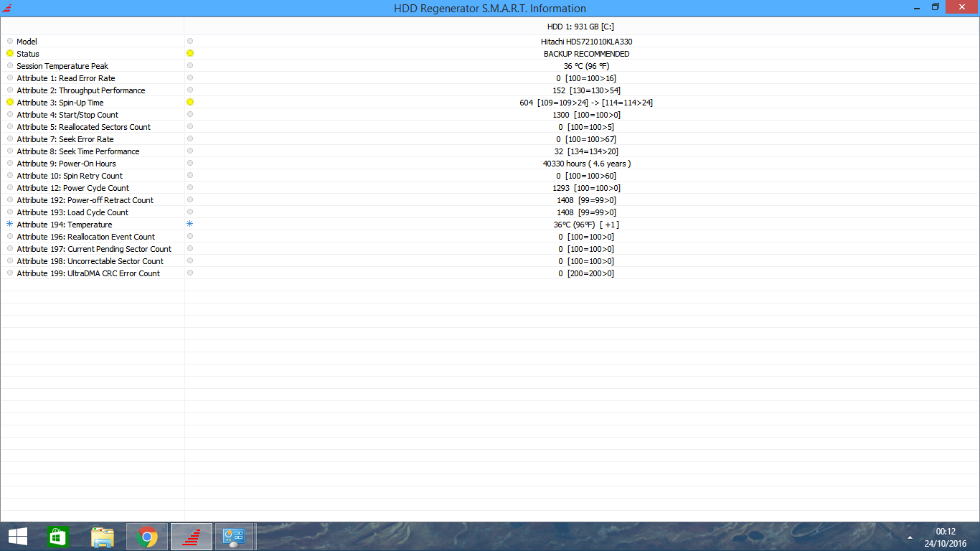Click the Hitachi HDS721010KLA330 model value

pos(586,42)
